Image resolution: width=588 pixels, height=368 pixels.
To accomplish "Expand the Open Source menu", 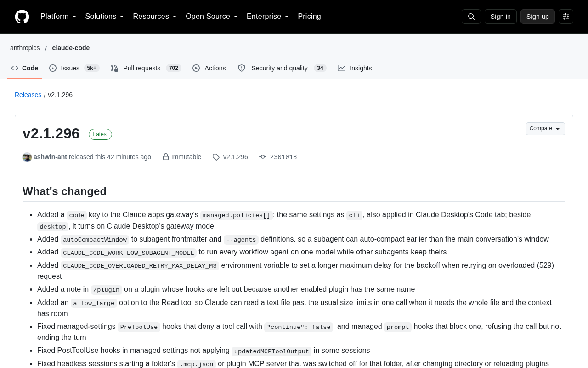I will tap(212, 17).
